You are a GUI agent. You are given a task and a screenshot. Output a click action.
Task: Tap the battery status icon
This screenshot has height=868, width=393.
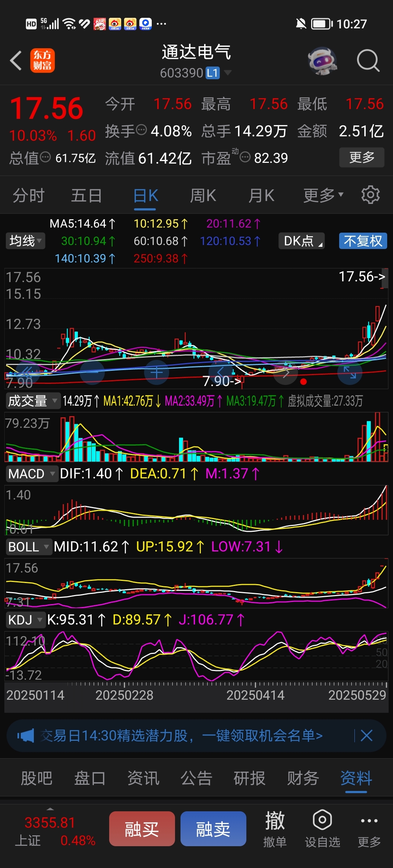tap(322, 24)
